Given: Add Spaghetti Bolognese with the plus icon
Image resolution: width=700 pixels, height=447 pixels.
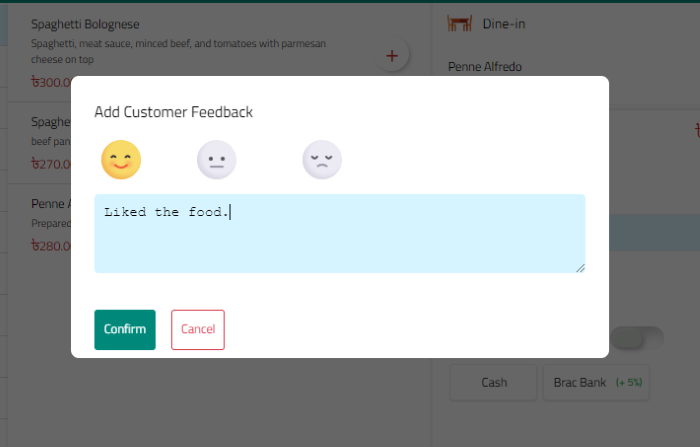Looking at the screenshot, I should click(391, 57).
